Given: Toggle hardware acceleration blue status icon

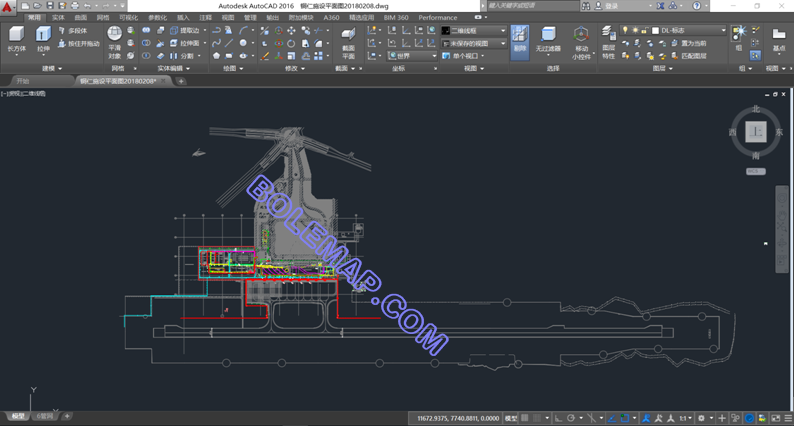Looking at the screenshot, I should tap(749, 418).
